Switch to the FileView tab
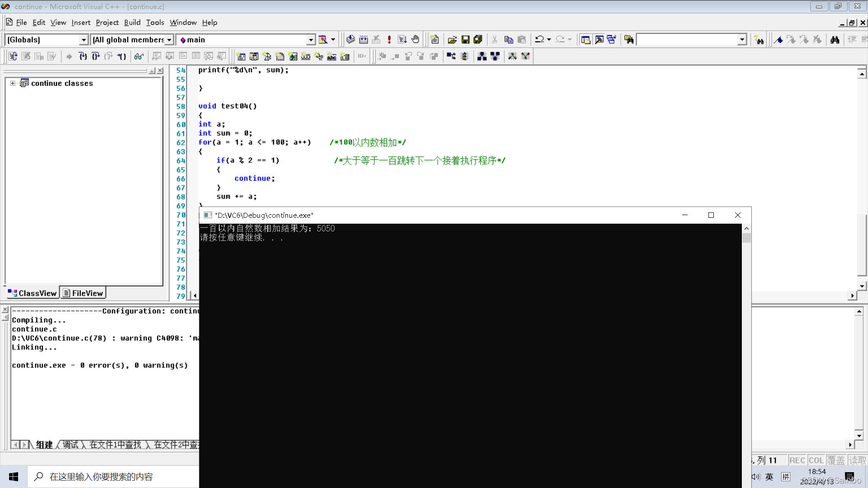868x488 pixels. (x=83, y=293)
